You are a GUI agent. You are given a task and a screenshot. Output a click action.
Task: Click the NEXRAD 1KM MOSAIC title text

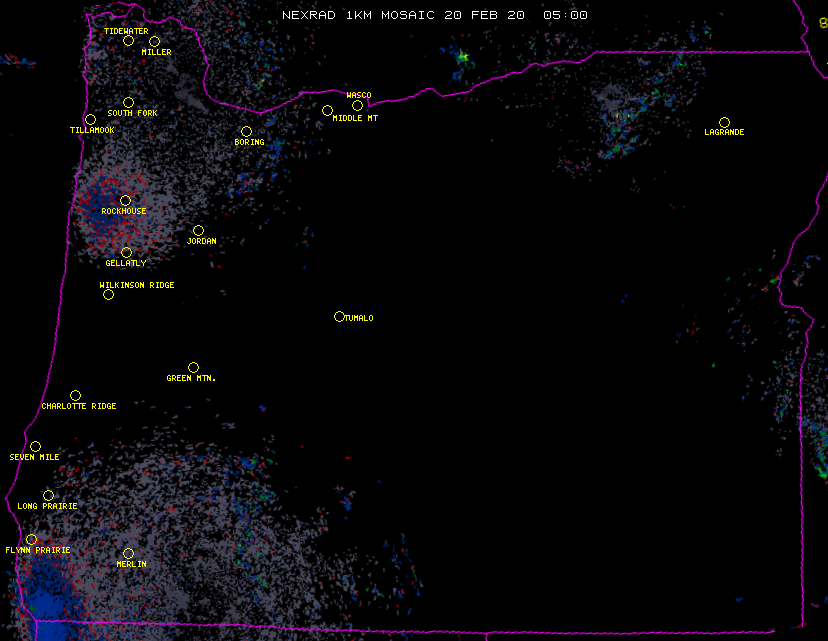(434, 15)
